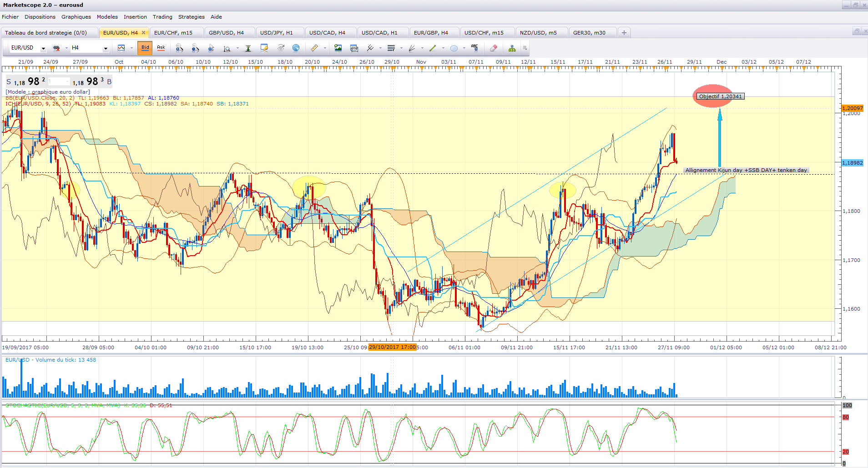Open the Dispositions menu

(x=40, y=17)
